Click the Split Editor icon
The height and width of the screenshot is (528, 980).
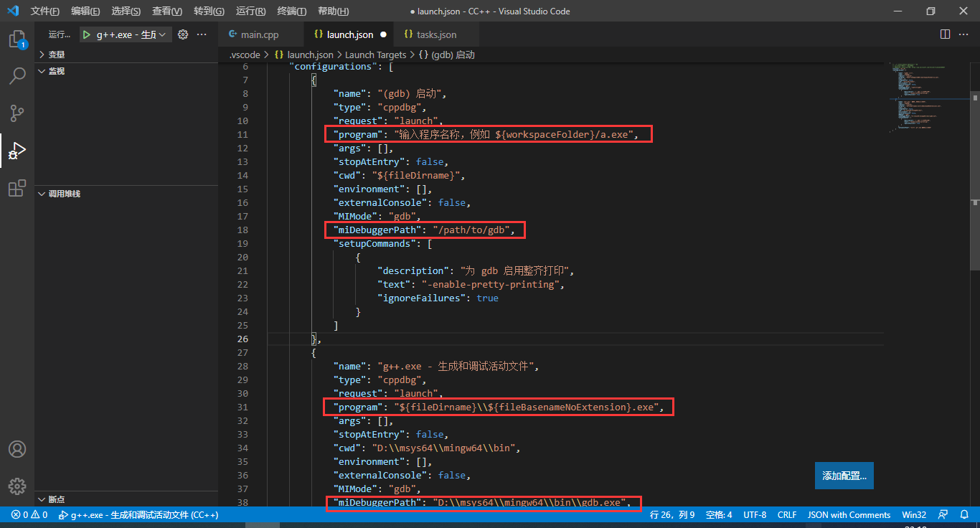point(945,34)
